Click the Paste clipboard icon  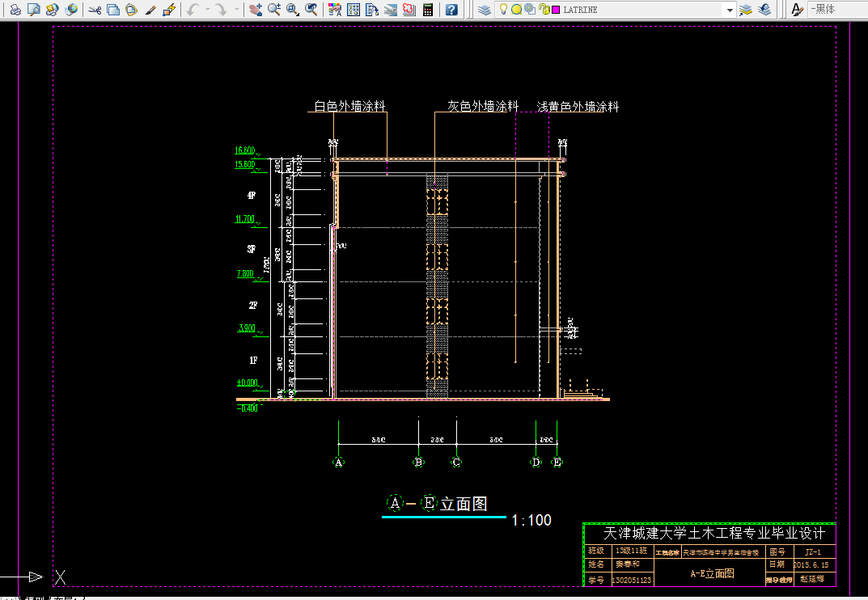click(131, 10)
